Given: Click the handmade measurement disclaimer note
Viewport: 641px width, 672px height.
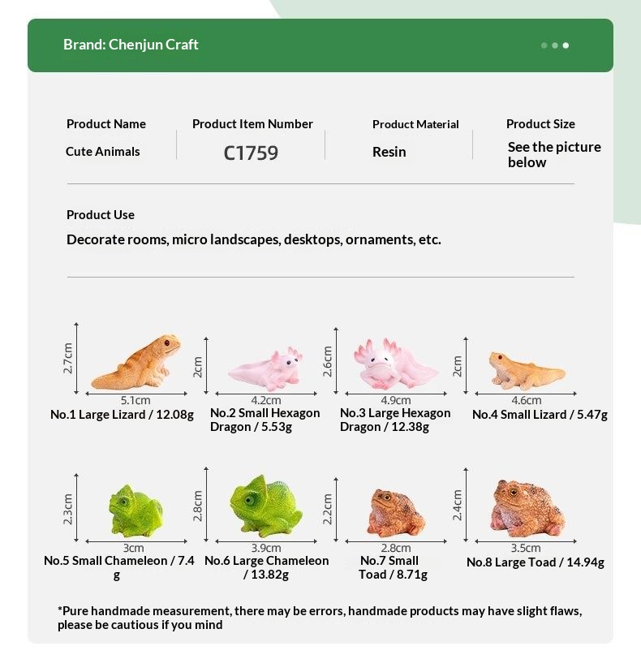Looking at the screenshot, I should [x=320, y=618].
